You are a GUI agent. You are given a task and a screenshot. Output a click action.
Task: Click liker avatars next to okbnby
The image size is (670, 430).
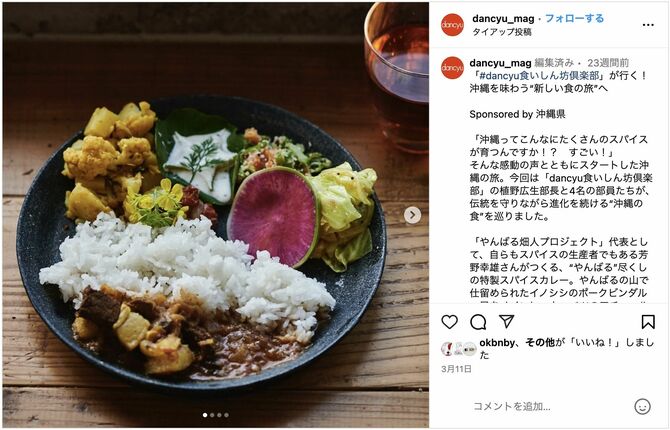tap(458, 349)
